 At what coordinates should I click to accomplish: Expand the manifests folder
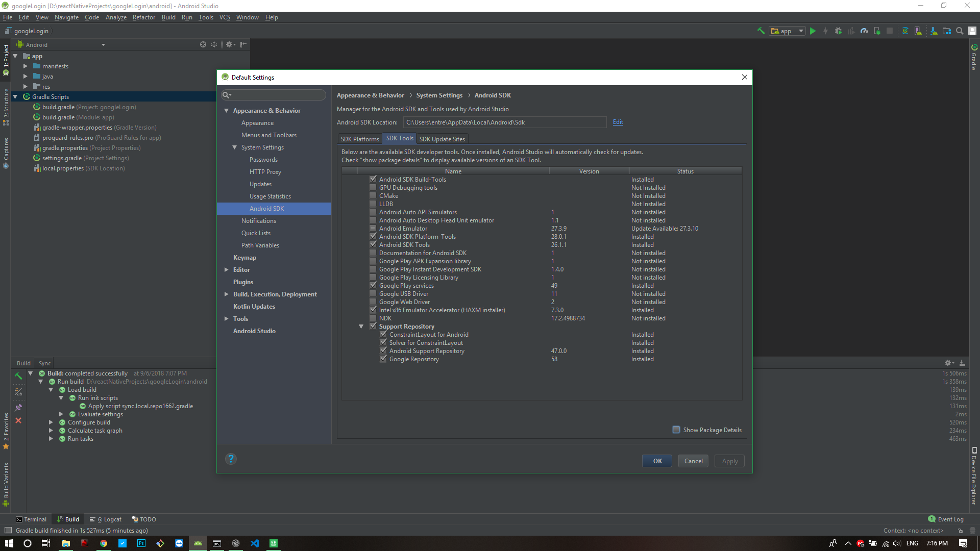point(25,66)
